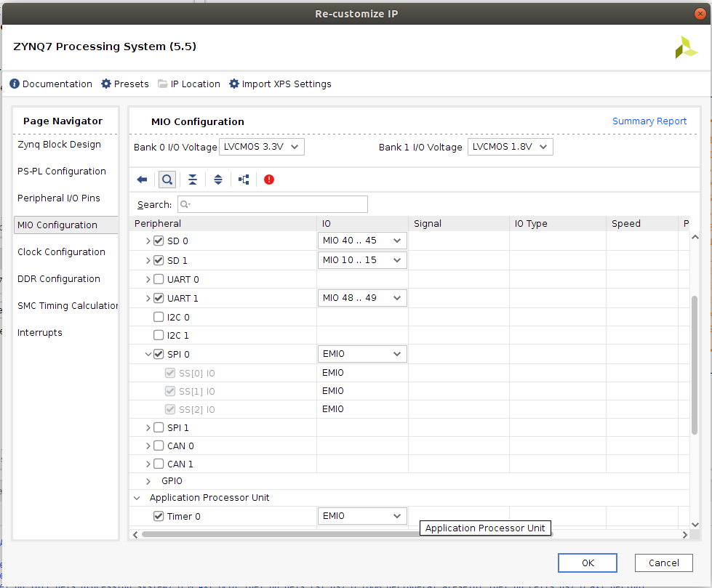Viewport: 712px width, 588px height.
Task: Open the Presets gear option
Action: click(125, 84)
